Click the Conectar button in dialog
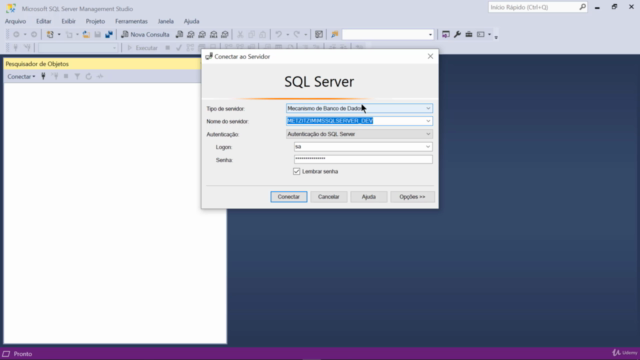Screen dimensions: 640x360 289,197
